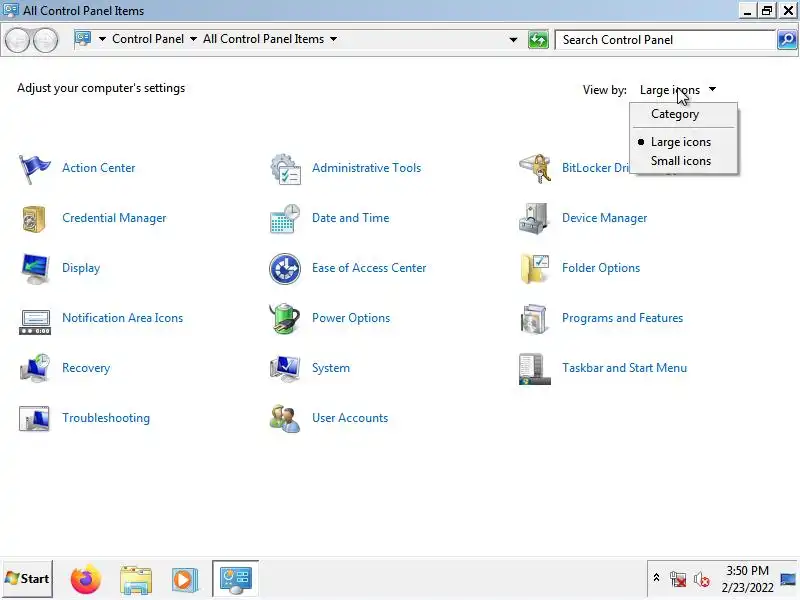Open the Date and Time calendar icon
This screenshot has height=600, width=800.
[285, 218]
